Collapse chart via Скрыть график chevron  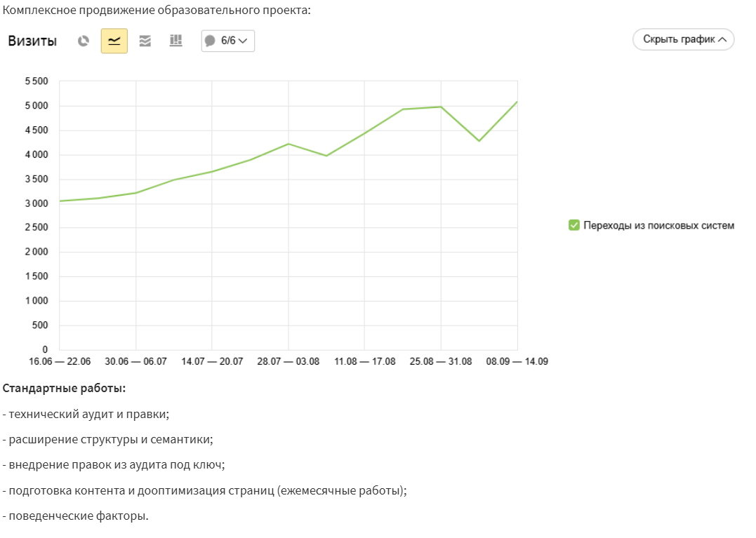[722, 39]
